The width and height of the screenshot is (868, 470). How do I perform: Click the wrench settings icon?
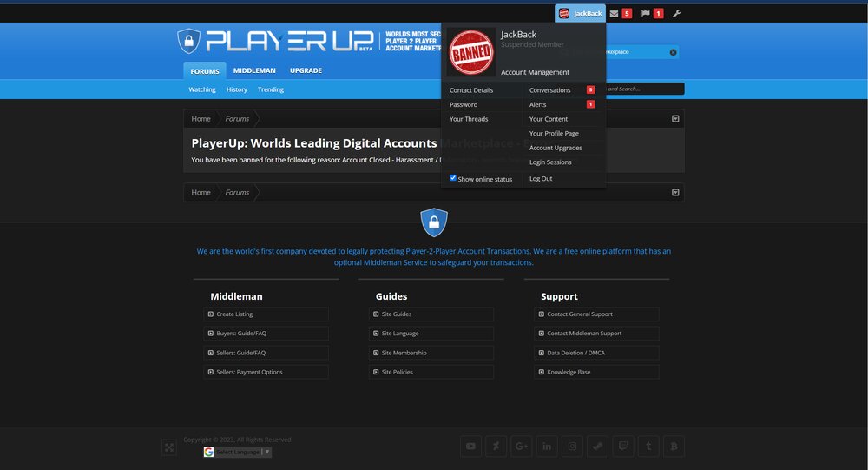[676, 13]
